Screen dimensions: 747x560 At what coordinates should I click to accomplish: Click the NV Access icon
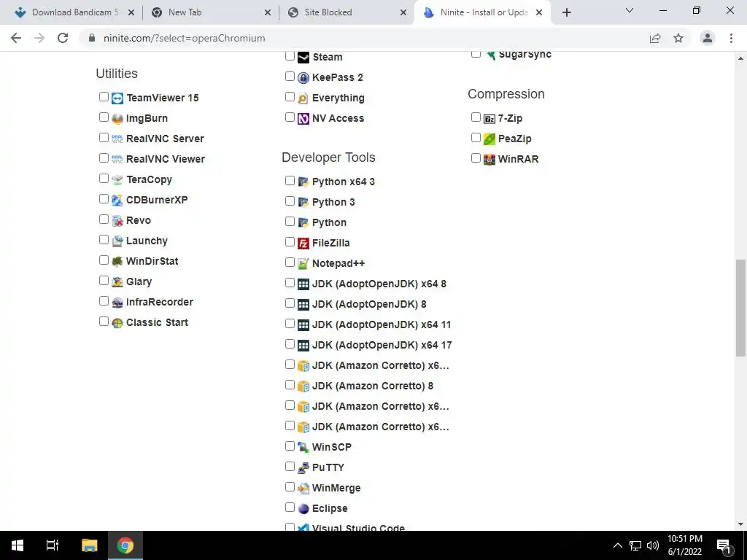(303, 119)
